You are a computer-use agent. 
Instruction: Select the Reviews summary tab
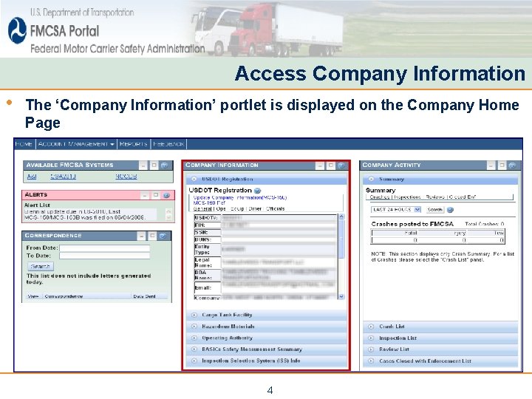(435, 197)
